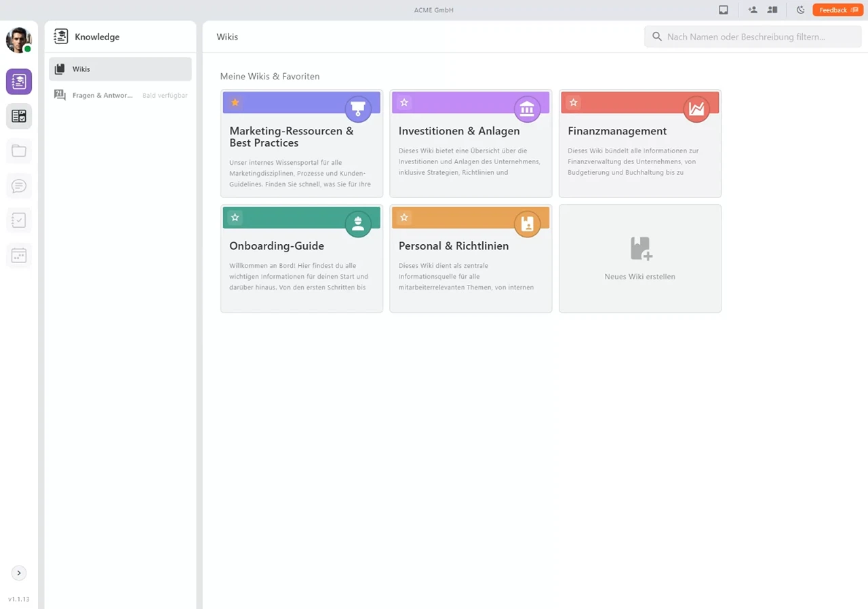Click Neues Wiki erstellen card
Image resolution: width=868 pixels, height=609 pixels.
pyautogui.click(x=639, y=258)
